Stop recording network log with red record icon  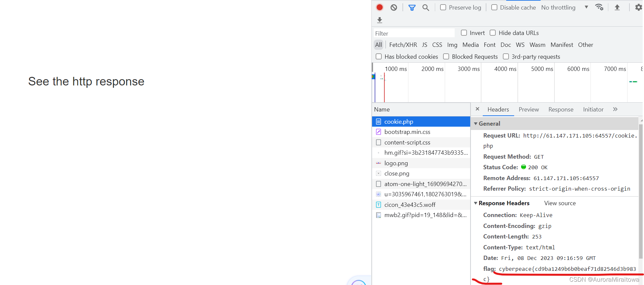(x=380, y=7)
